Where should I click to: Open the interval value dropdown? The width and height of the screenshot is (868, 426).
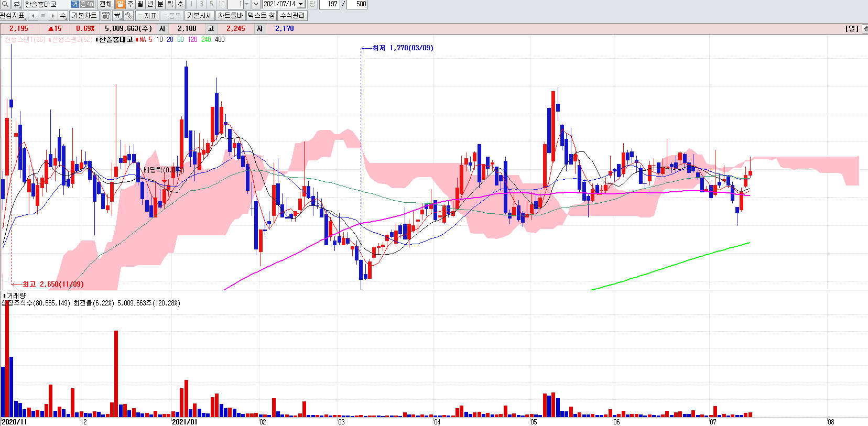[x=246, y=4]
